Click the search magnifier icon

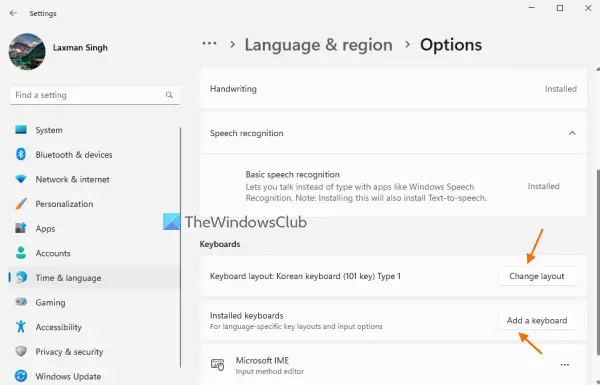(169, 95)
